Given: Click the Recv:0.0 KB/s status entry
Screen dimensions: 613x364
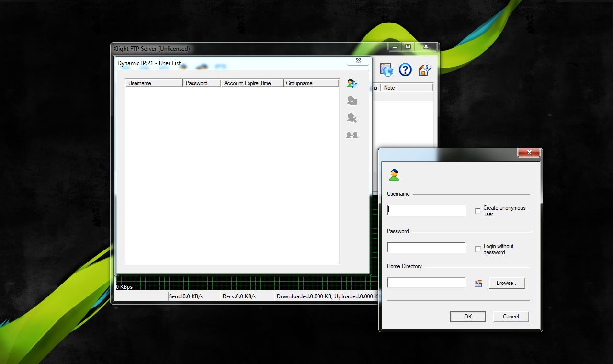Looking at the screenshot, I should point(247,296).
